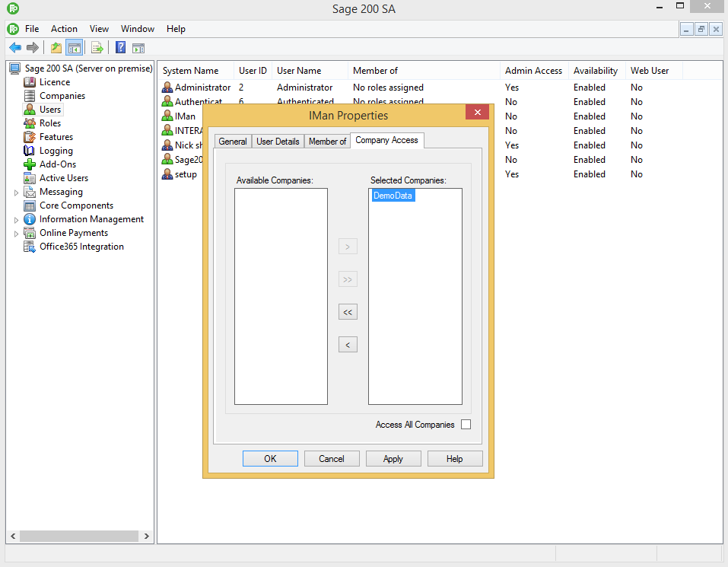Open the Action menu

[64, 29]
